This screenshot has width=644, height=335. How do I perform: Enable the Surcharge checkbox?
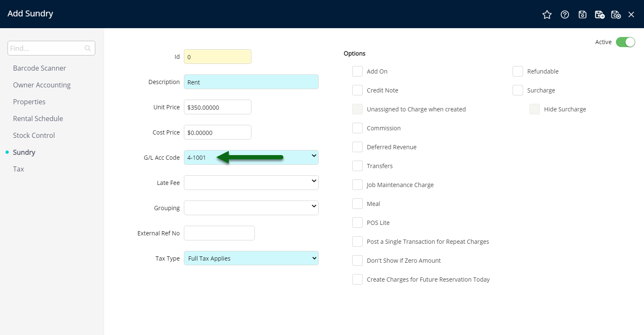518,90
